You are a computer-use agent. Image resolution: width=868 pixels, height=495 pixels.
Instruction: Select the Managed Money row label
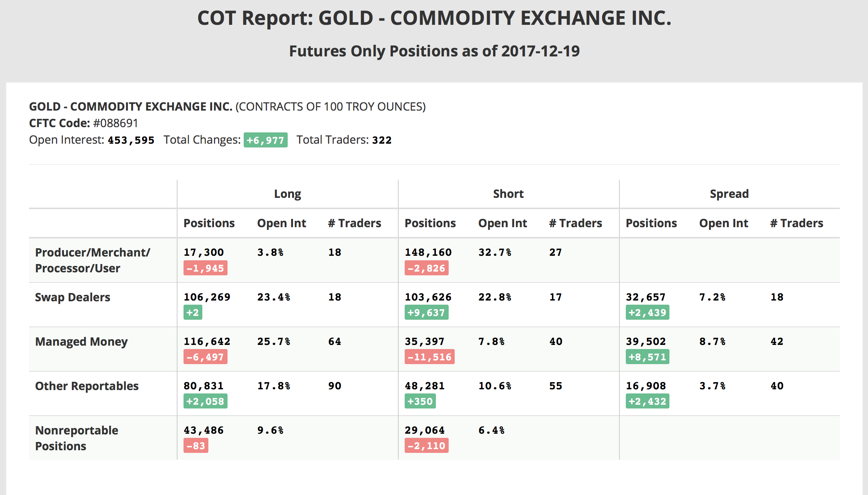pos(81,342)
